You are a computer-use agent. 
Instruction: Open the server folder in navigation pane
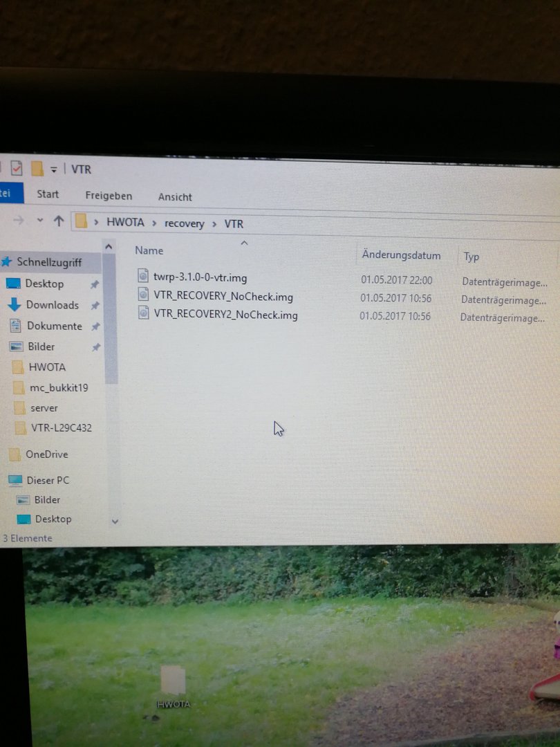44,408
